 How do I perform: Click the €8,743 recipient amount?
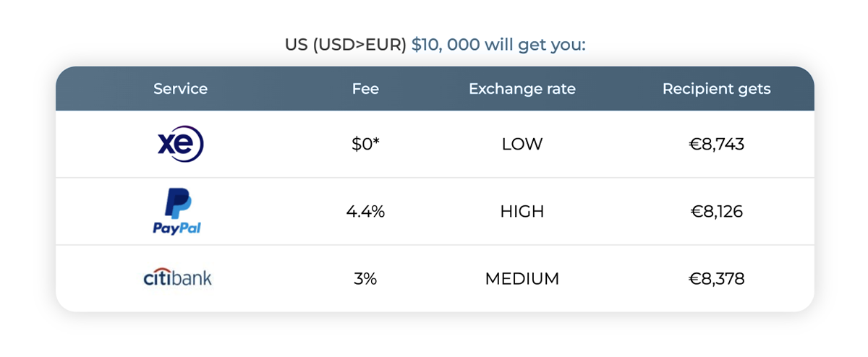(x=716, y=145)
